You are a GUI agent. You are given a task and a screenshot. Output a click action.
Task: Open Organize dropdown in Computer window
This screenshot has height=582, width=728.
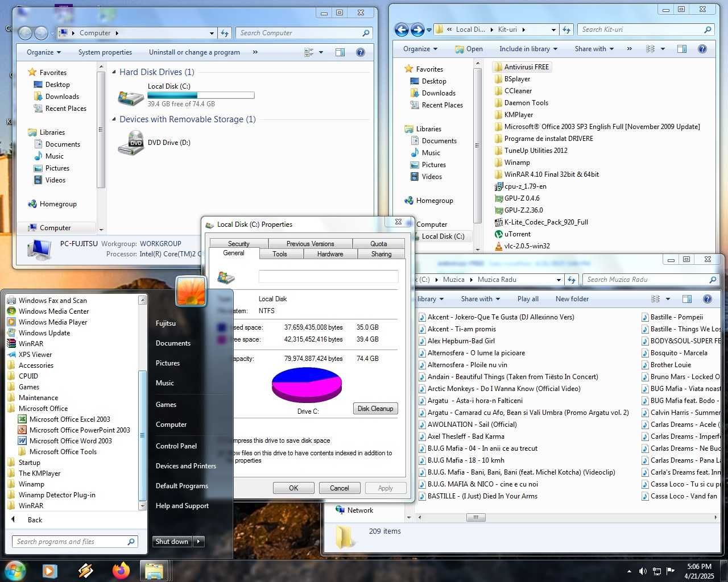coord(44,52)
